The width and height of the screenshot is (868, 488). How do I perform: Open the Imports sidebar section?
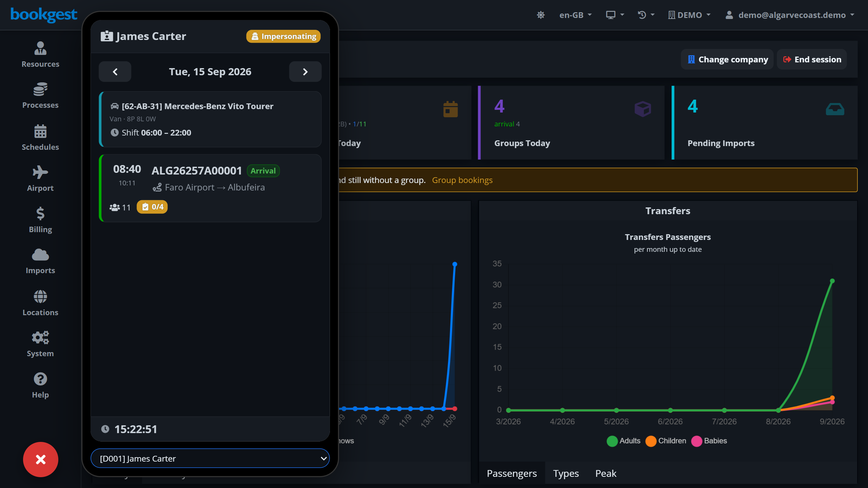point(40,261)
